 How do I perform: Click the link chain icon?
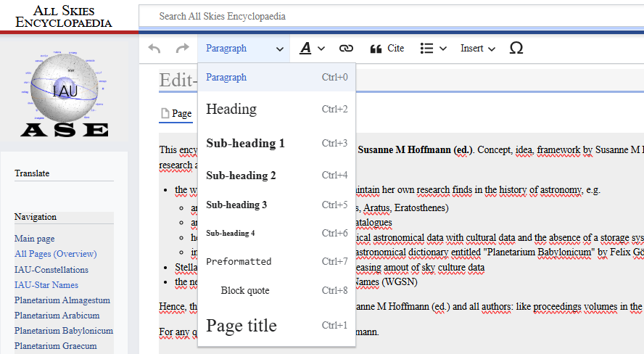[346, 49]
